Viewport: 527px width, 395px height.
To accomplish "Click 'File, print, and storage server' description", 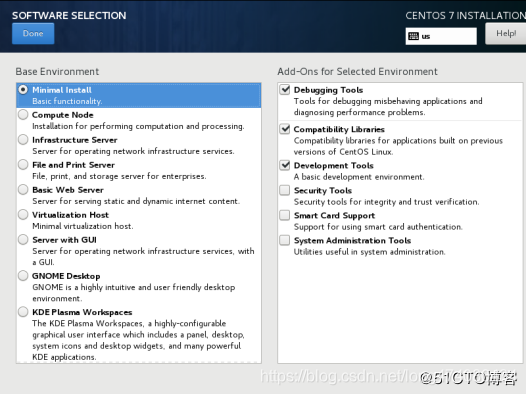I will pyautogui.click(x=119, y=176).
